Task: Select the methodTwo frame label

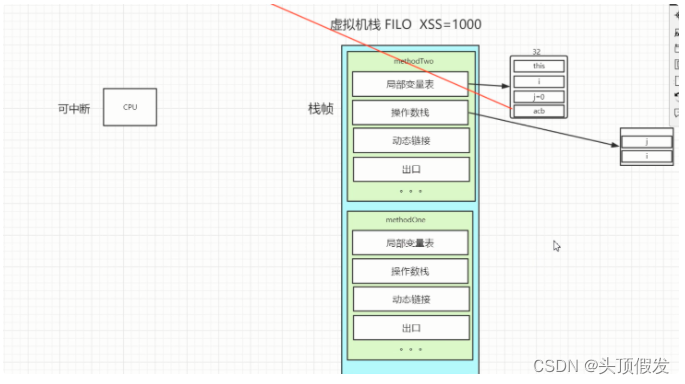Action: [414, 61]
